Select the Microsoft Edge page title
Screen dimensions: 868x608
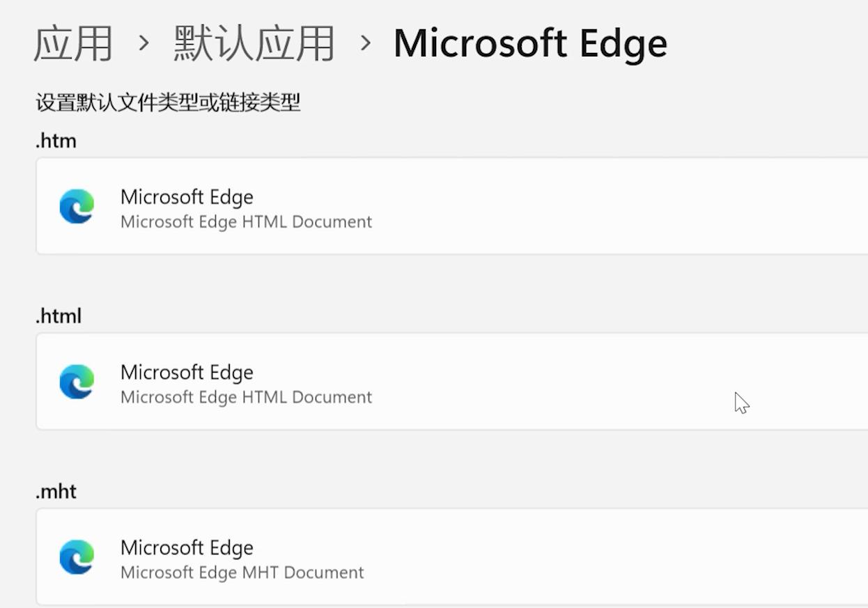[x=530, y=43]
